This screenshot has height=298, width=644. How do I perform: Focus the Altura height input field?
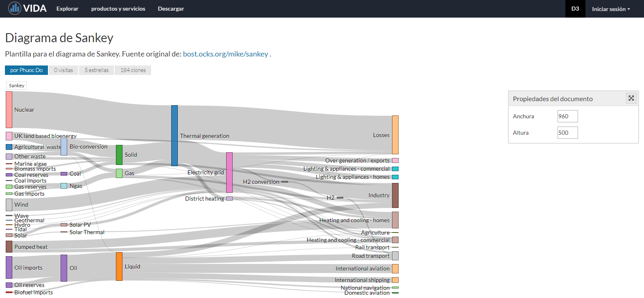567,133
